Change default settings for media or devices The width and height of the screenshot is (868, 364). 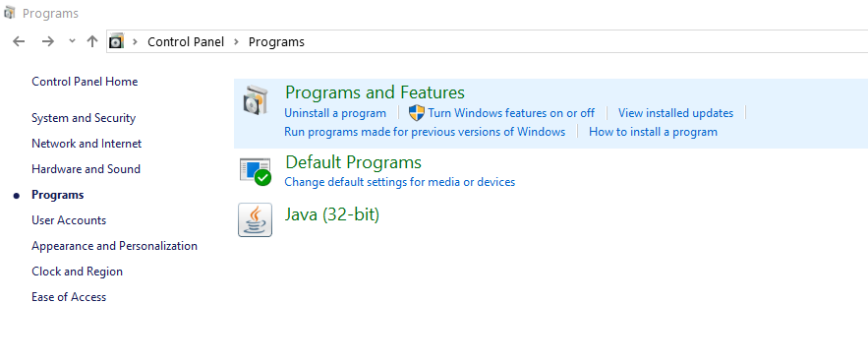pos(400,182)
